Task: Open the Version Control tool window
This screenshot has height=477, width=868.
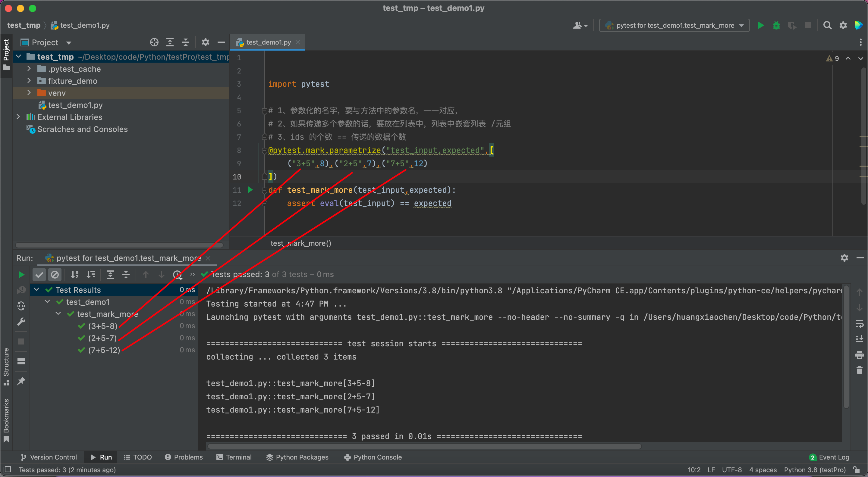Action: (49, 457)
